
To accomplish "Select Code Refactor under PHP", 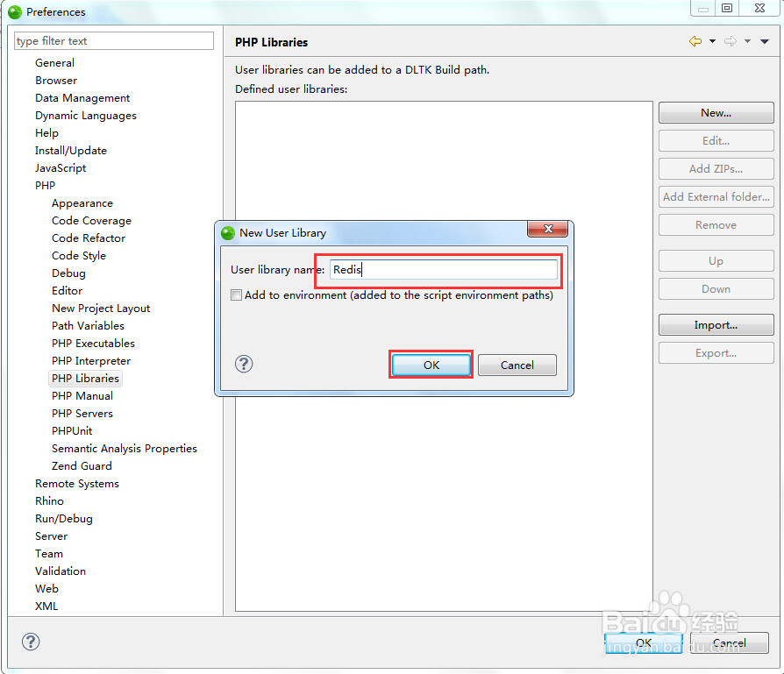I will click(x=89, y=238).
